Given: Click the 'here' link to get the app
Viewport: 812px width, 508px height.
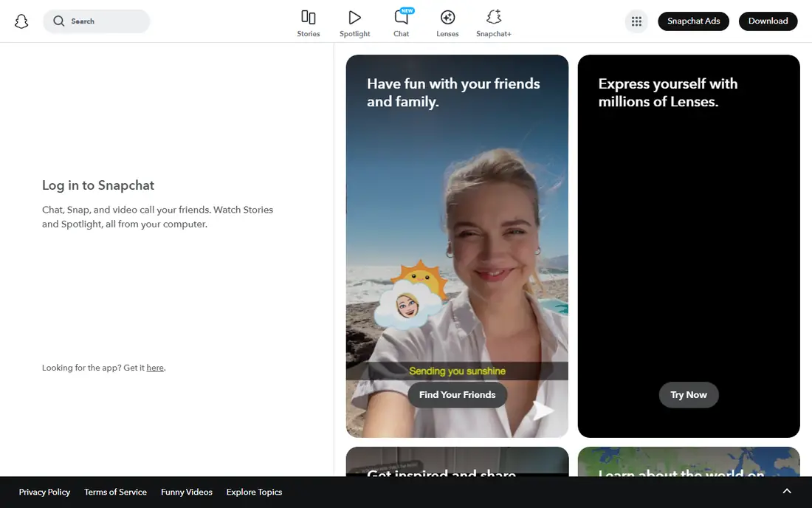Looking at the screenshot, I should tap(155, 368).
